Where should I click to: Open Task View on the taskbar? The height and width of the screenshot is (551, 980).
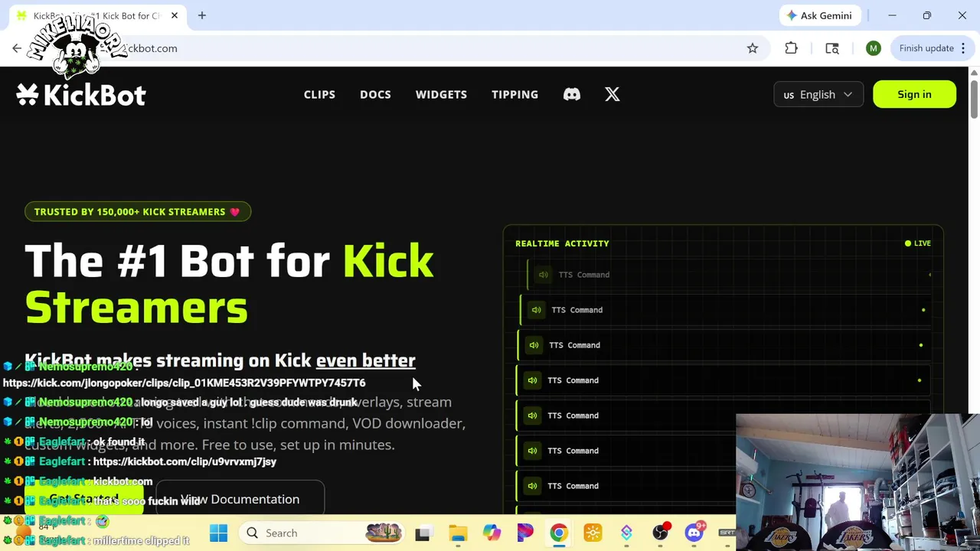422,533
